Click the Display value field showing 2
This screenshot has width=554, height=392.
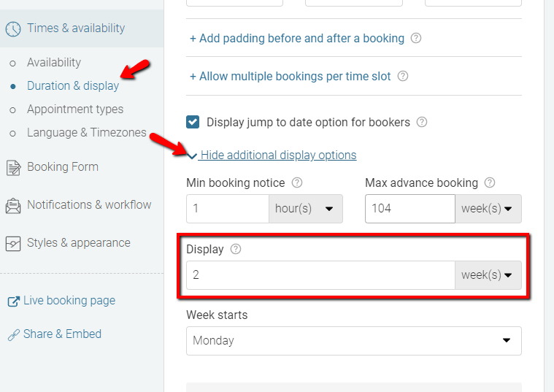tap(320, 275)
